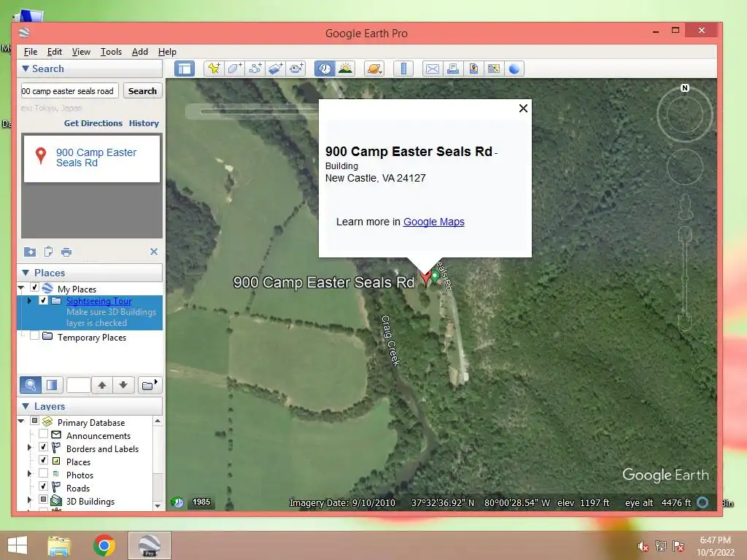Viewport: 747px width, 560px height.
Task: Select the Record a Tour tool
Action: coord(296,69)
